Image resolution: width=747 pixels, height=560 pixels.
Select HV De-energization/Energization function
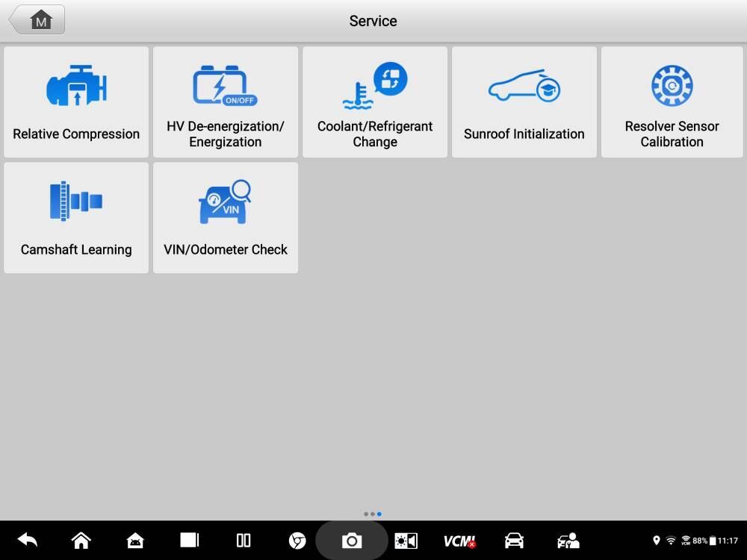coord(226,102)
